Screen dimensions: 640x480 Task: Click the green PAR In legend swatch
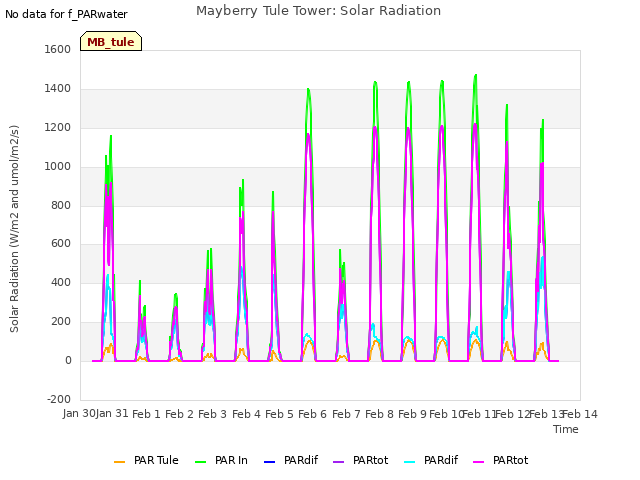tap(200, 462)
